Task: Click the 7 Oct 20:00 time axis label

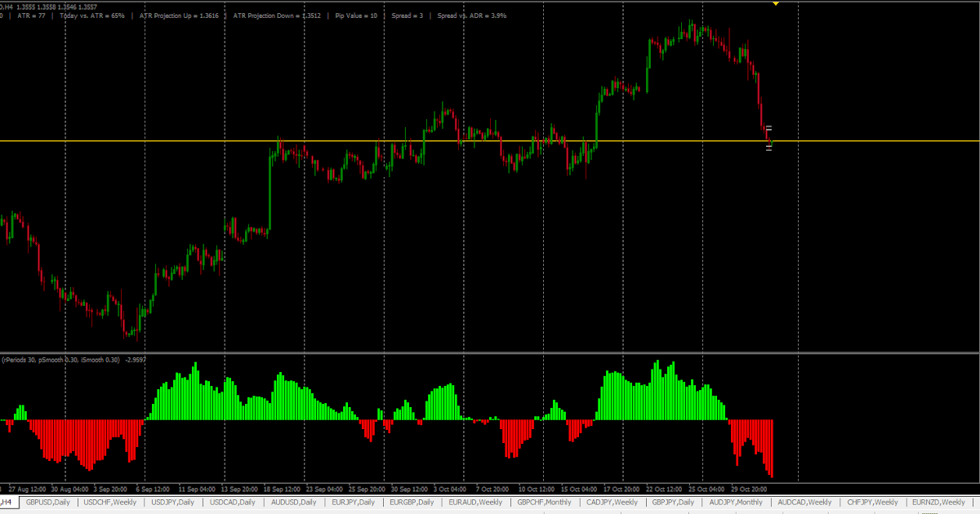Action: tap(492, 490)
